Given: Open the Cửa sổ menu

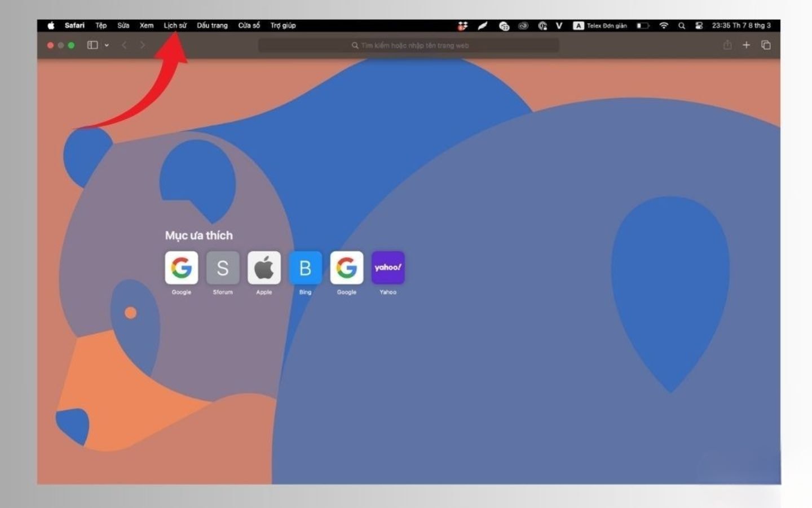Looking at the screenshot, I should (x=249, y=25).
